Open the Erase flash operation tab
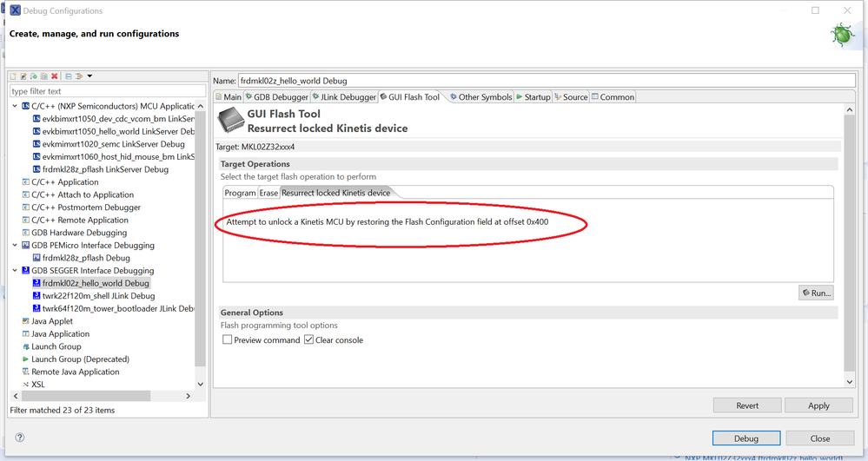 (x=268, y=193)
